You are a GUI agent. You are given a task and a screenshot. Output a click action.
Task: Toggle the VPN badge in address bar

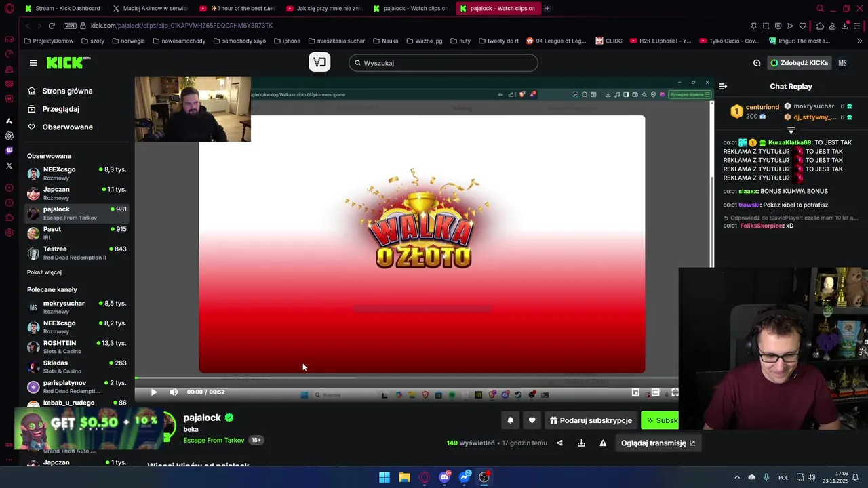[x=70, y=26]
